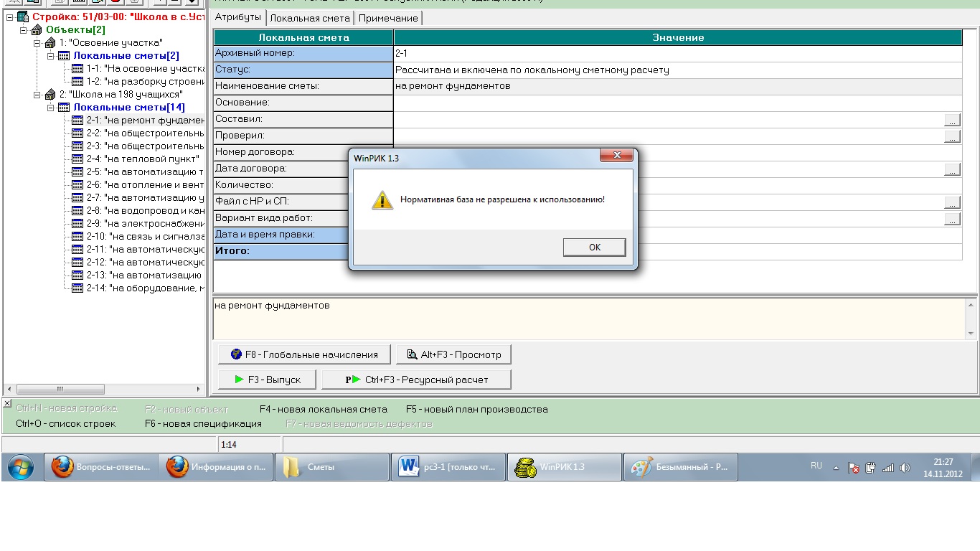The height and width of the screenshot is (551, 980).
Task: Switch to the Примечание tab
Action: (388, 18)
